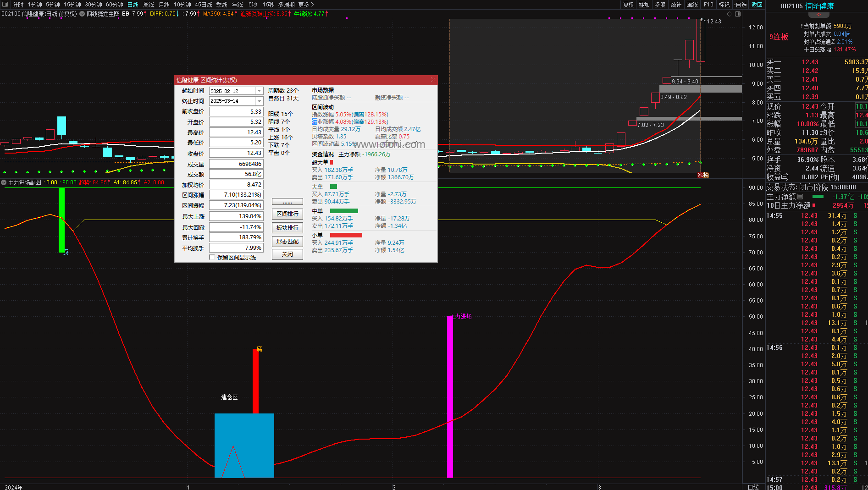Click the 多股 toolbar button
Image resolution: width=868 pixels, height=490 pixels.
(x=660, y=5)
